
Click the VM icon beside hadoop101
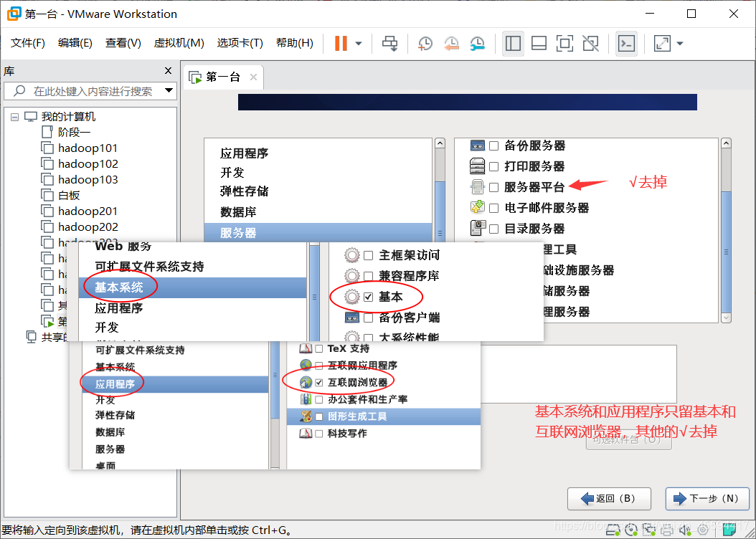tap(47, 148)
